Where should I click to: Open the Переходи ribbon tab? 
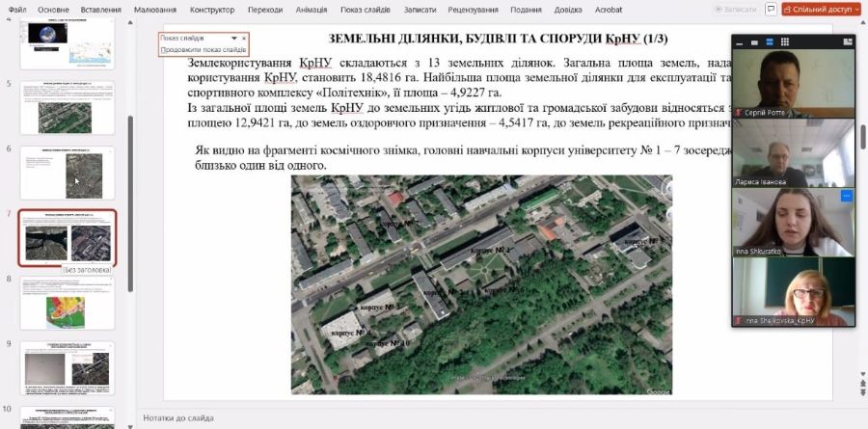coord(265,10)
